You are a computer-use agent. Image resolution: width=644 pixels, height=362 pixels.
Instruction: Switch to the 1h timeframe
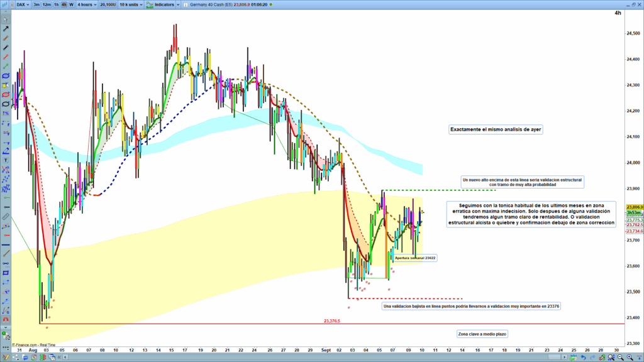pyautogui.click(x=56, y=4)
